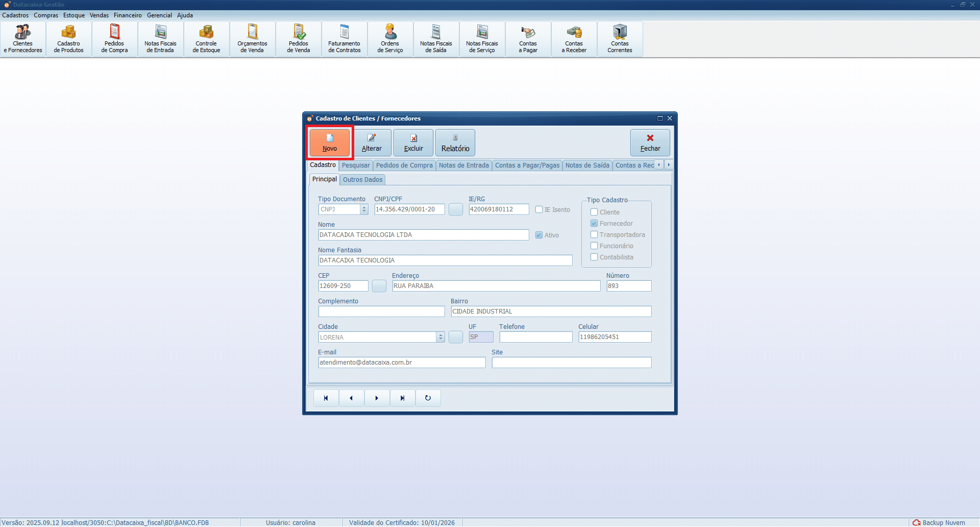Expand the Cidade dropdown

point(440,338)
